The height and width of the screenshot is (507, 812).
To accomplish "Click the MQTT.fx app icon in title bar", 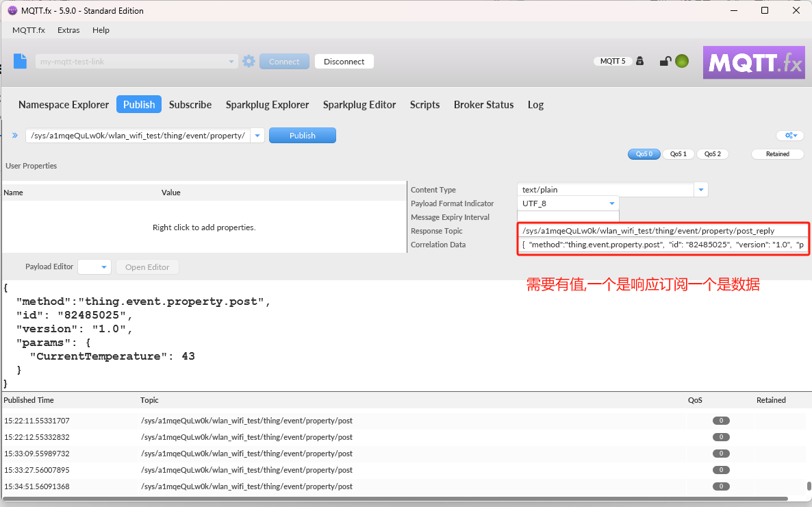I will pos(12,10).
